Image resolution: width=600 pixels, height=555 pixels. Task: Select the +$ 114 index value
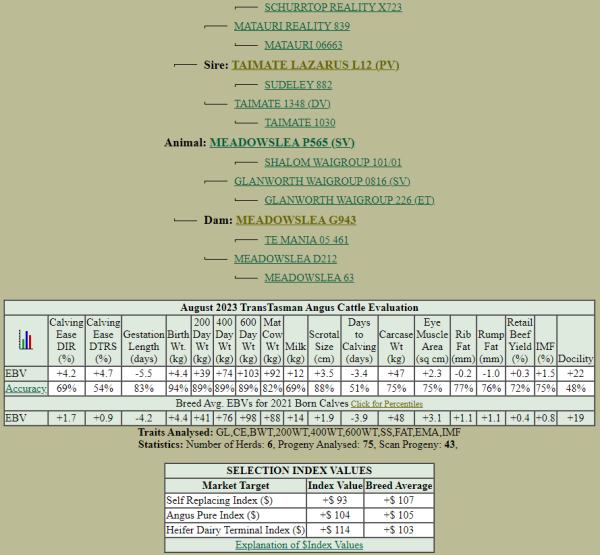tap(335, 531)
